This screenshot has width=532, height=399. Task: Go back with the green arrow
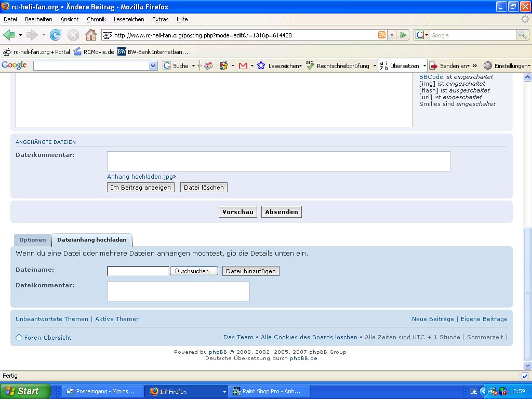pos(9,35)
